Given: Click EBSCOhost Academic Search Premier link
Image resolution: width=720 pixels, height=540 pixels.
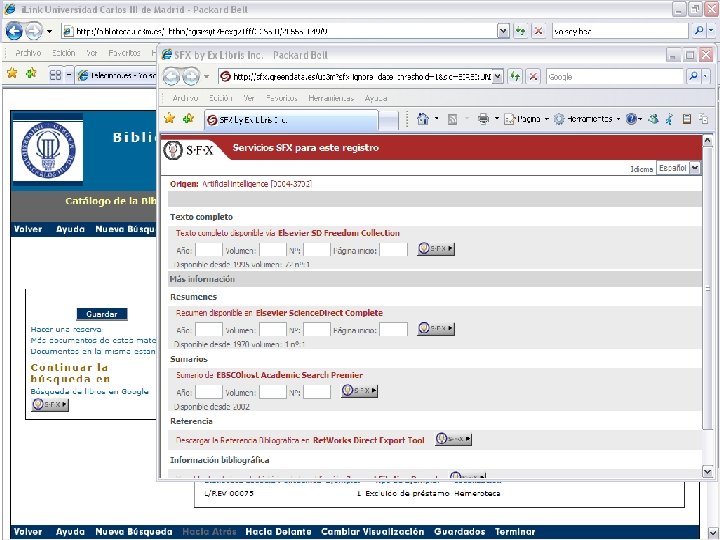Looking at the screenshot, I should pyautogui.click(x=289, y=375).
